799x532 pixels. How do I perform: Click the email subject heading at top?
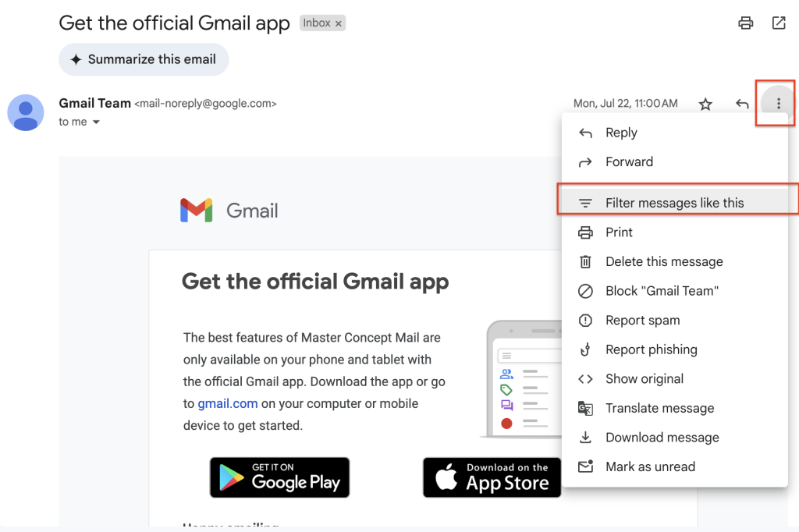174,23
